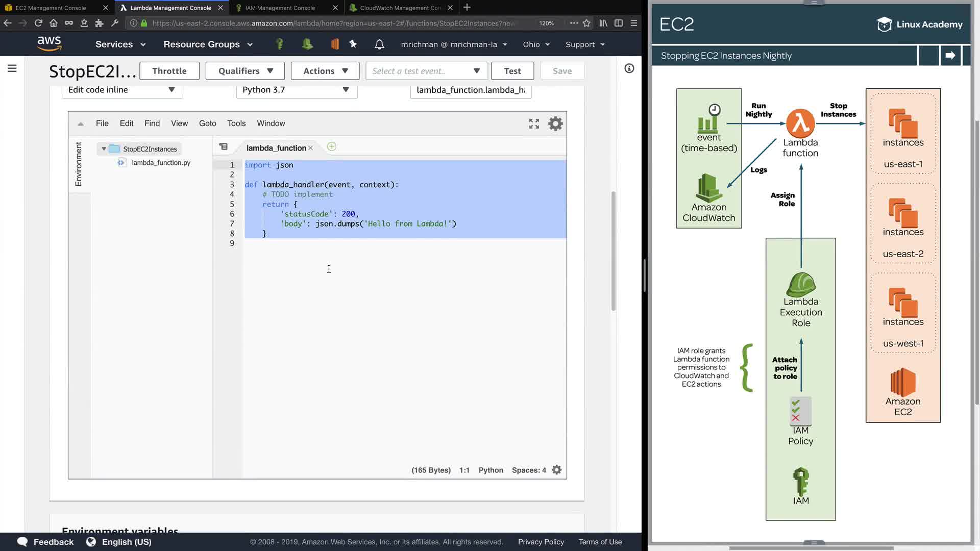Click the Throttle button

(169, 71)
